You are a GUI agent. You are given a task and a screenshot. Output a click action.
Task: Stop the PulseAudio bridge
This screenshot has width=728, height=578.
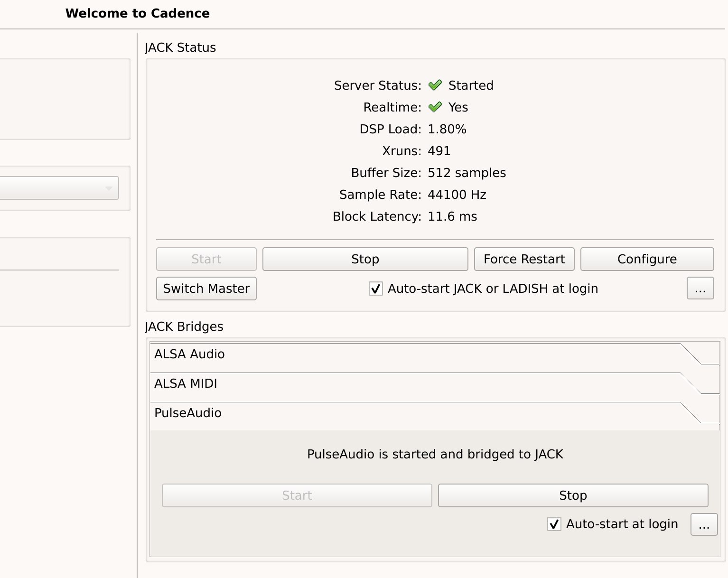coord(573,495)
